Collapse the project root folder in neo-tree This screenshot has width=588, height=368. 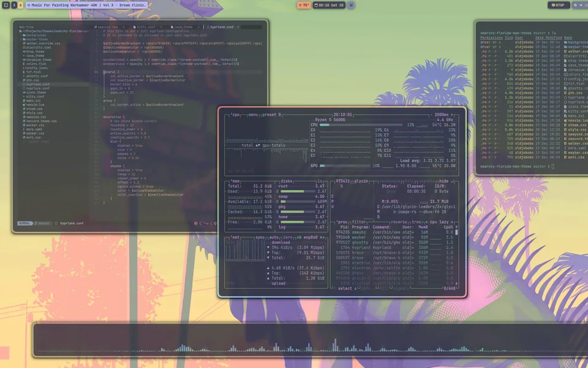coord(55,31)
